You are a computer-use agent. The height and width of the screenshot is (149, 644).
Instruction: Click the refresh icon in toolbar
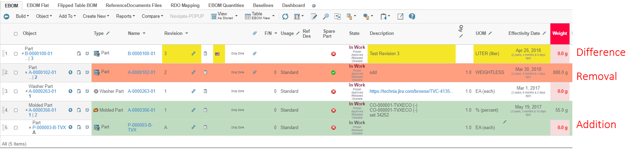pos(285,16)
